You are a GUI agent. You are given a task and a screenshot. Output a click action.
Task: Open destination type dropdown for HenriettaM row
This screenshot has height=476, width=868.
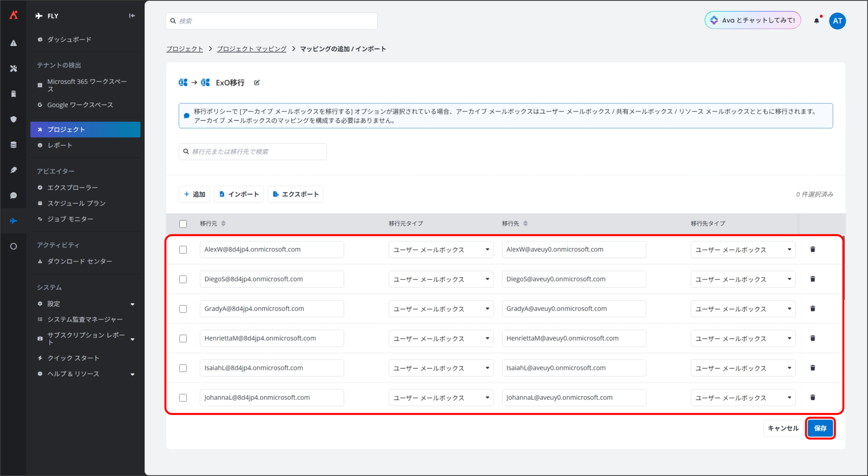click(x=743, y=338)
